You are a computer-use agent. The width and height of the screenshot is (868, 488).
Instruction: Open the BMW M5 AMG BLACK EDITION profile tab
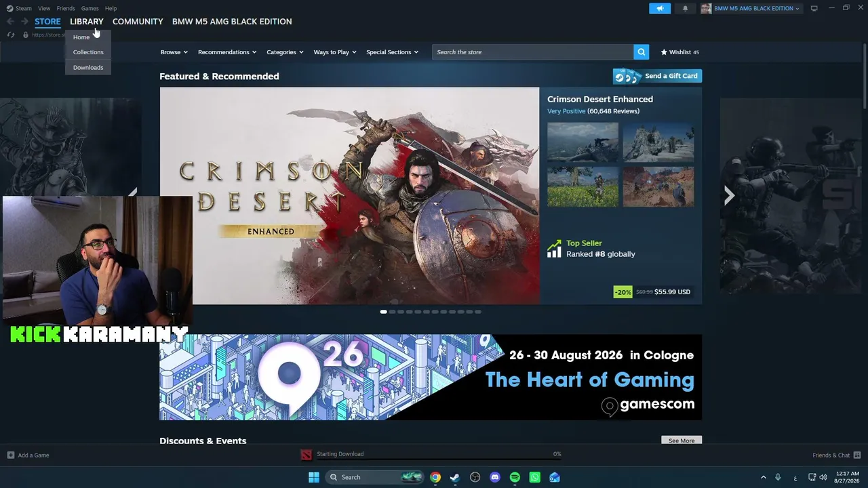(232, 22)
